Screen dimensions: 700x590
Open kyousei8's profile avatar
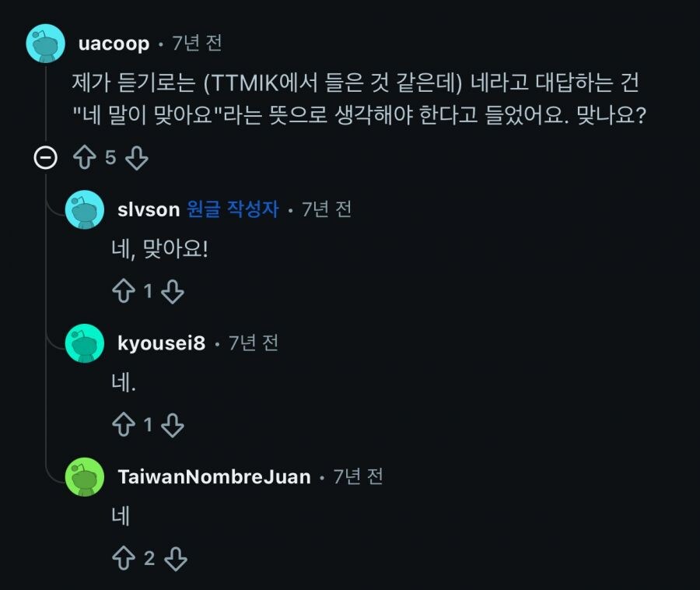click(x=83, y=342)
